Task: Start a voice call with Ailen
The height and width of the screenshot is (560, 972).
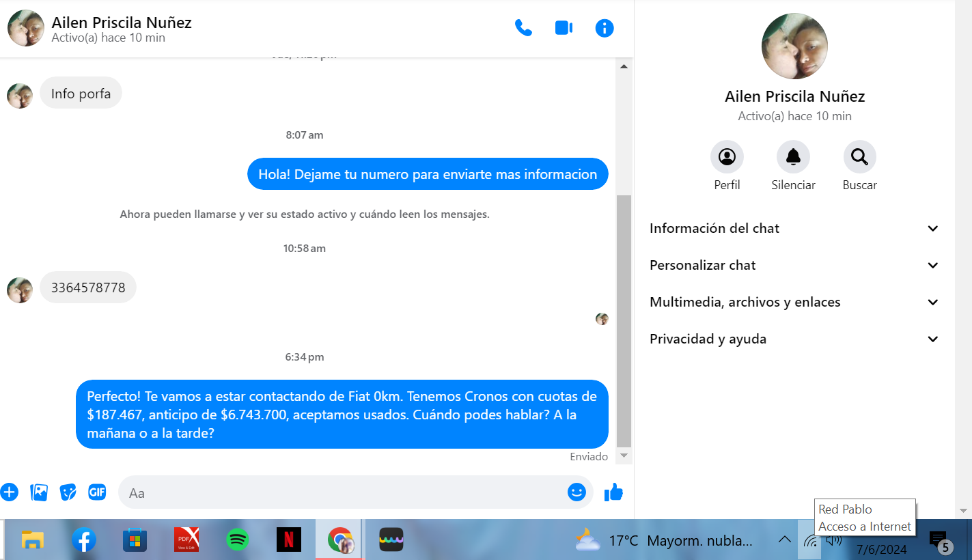Action: coord(523,28)
